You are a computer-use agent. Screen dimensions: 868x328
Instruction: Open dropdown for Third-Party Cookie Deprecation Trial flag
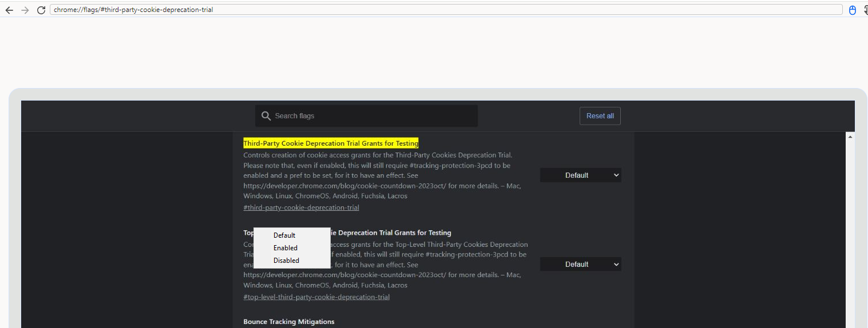580,175
